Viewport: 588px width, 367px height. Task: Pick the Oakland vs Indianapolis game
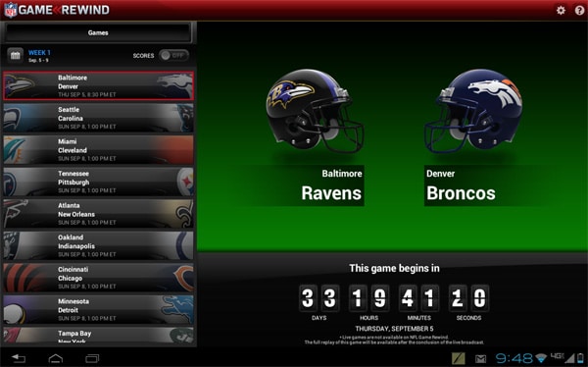tap(99, 245)
